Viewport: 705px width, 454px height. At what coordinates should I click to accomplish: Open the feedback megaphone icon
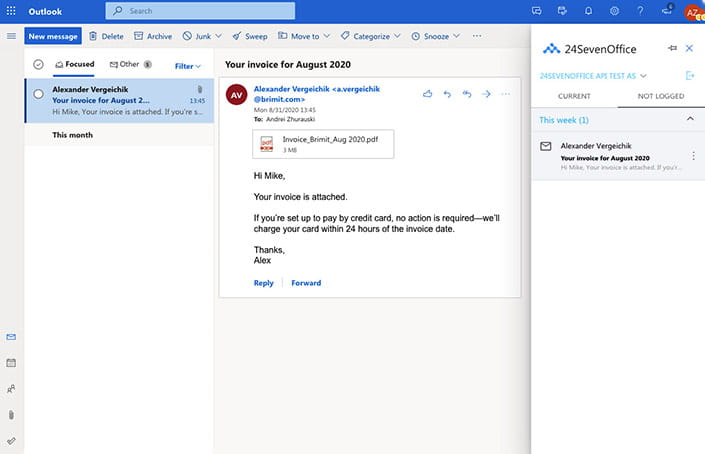[666, 11]
